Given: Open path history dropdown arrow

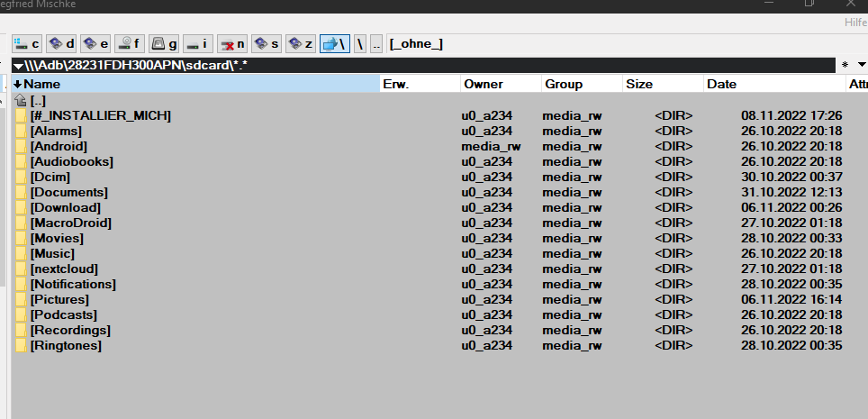Looking at the screenshot, I should 18,66.
